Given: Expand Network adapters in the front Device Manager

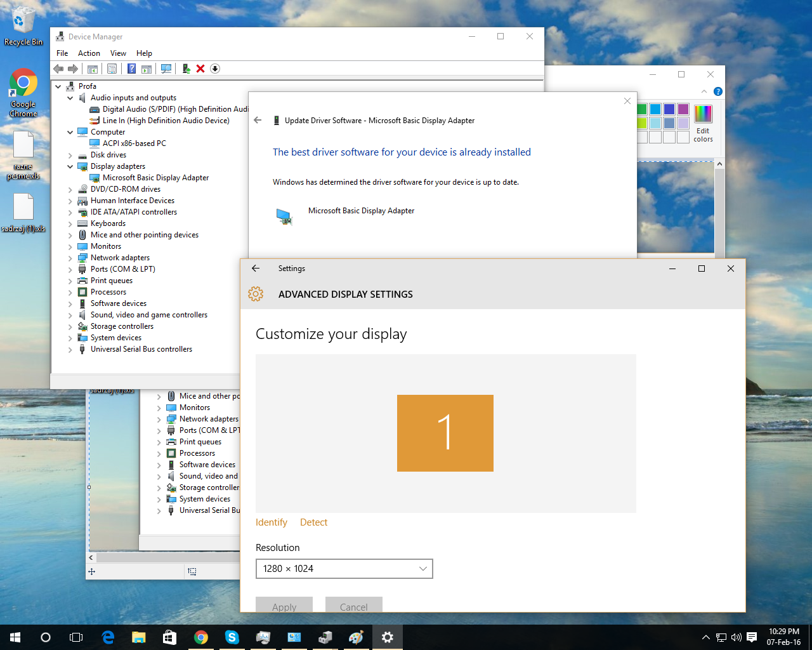Looking at the screenshot, I should (70, 258).
